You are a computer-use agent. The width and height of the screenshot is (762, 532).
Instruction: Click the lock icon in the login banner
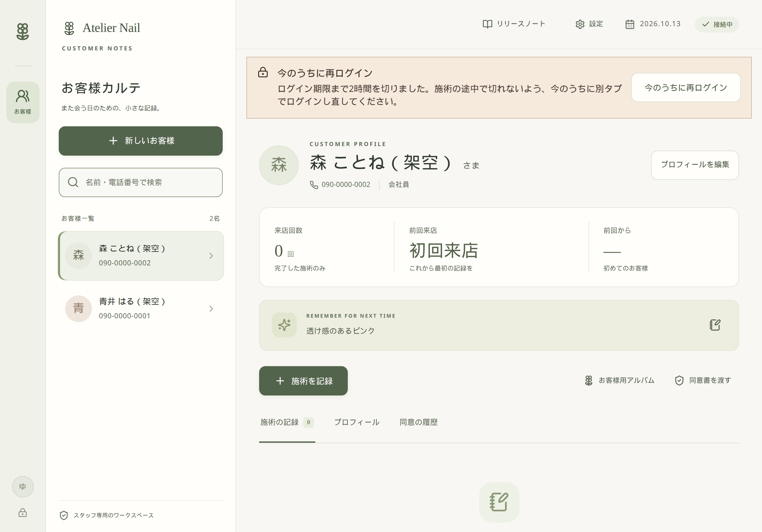(x=263, y=72)
